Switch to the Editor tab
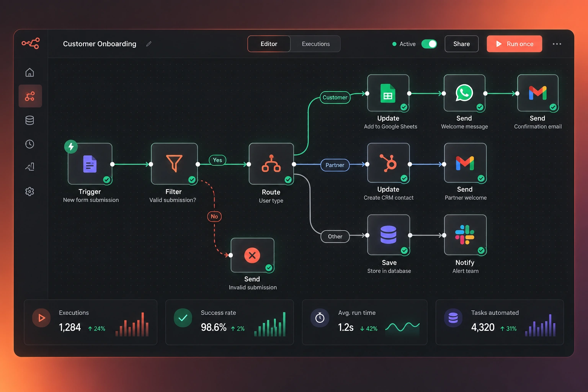This screenshot has height=392, width=588. point(269,44)
